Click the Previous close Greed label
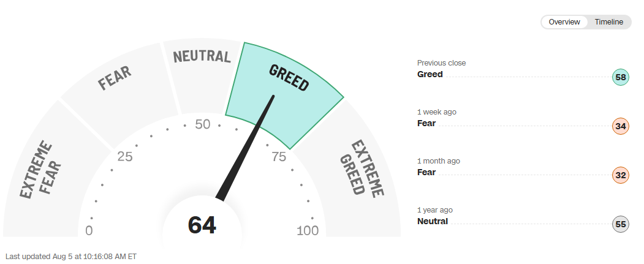The height and width of the screenshot is (264, 644). click(x=430, y=74)
